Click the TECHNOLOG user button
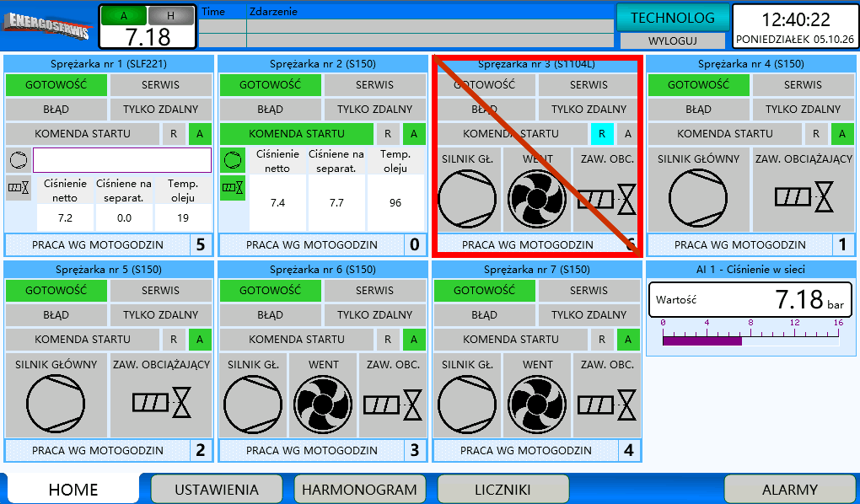 tap(673, 18)
